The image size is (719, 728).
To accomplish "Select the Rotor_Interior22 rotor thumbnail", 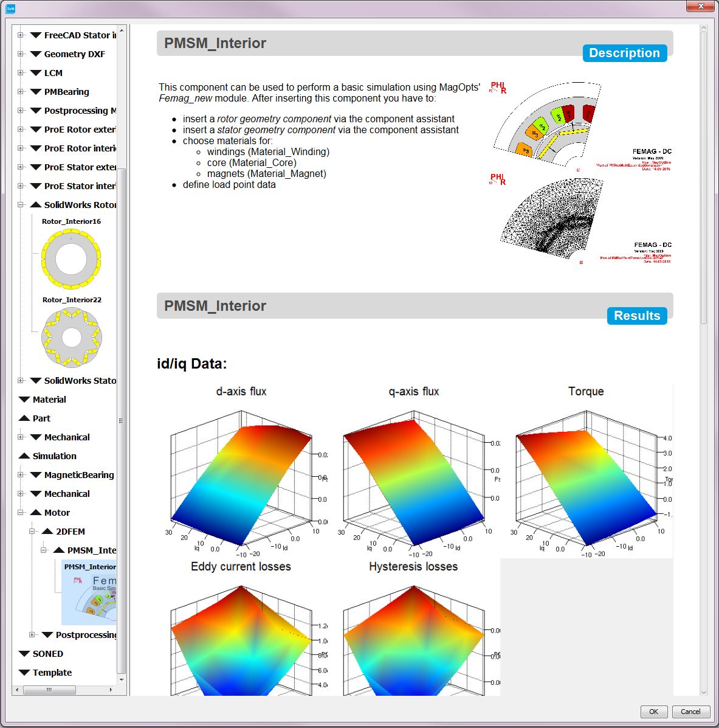I will [71, 338].
